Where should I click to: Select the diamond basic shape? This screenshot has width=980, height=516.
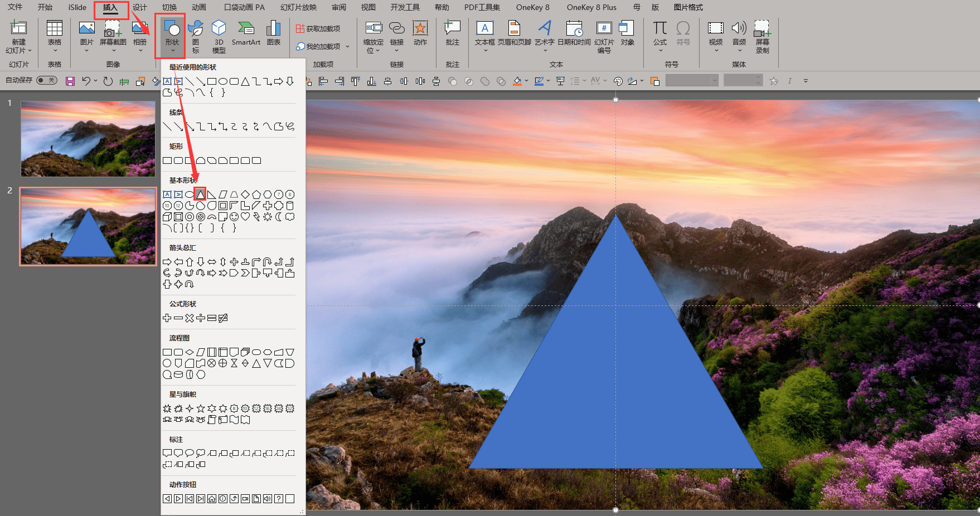[245, 194]
